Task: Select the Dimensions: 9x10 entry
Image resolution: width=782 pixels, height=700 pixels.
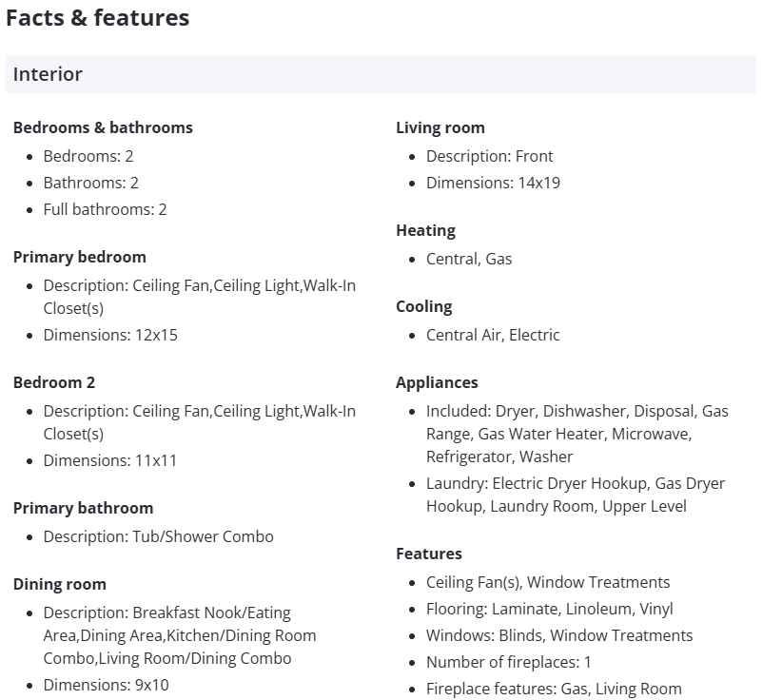Action: coord(106,685)
